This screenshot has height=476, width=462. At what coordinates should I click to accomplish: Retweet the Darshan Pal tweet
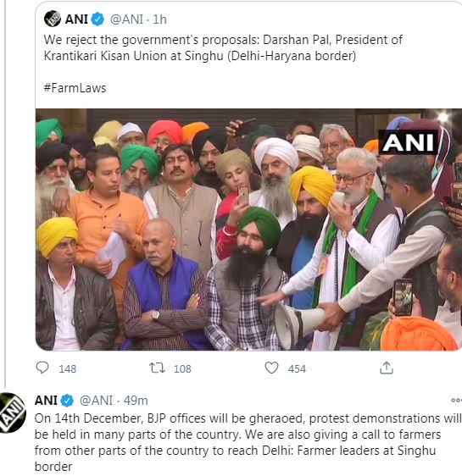(157, 368)
